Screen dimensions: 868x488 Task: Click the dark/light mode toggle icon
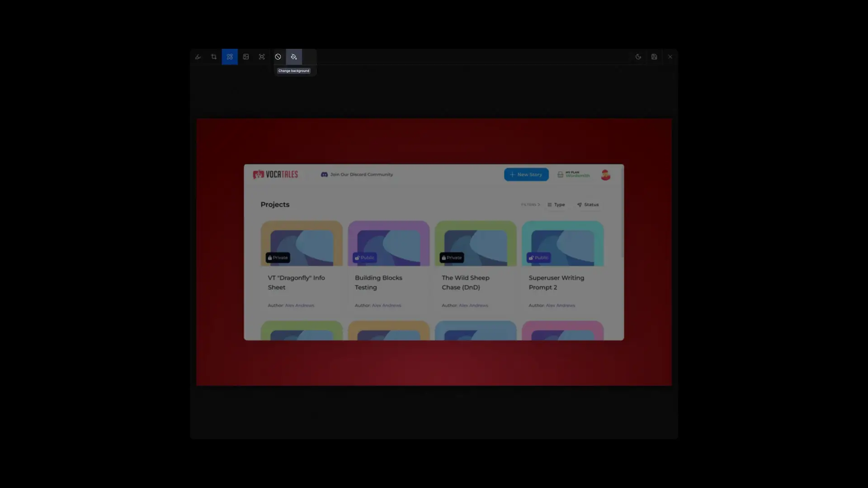pyautogui.click(x=638, y=56)
